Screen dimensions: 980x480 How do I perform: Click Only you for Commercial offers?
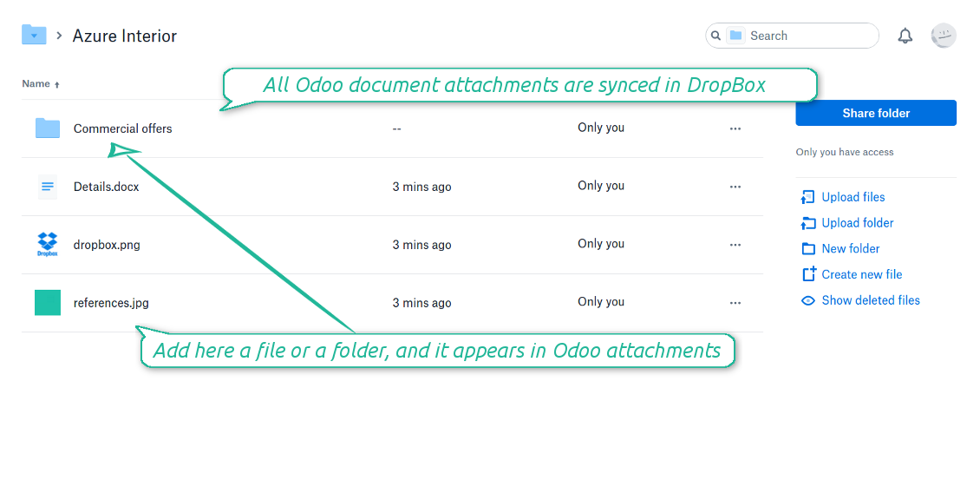point(601,128)
